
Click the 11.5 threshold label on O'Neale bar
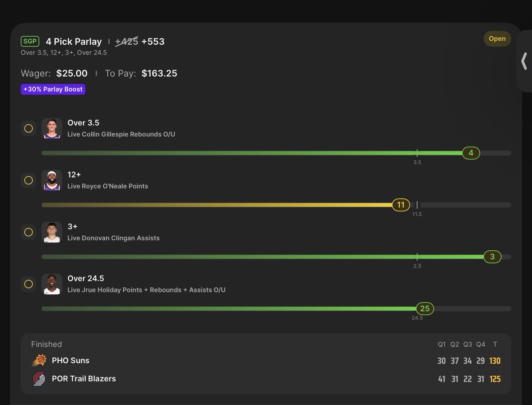(417, 214)
